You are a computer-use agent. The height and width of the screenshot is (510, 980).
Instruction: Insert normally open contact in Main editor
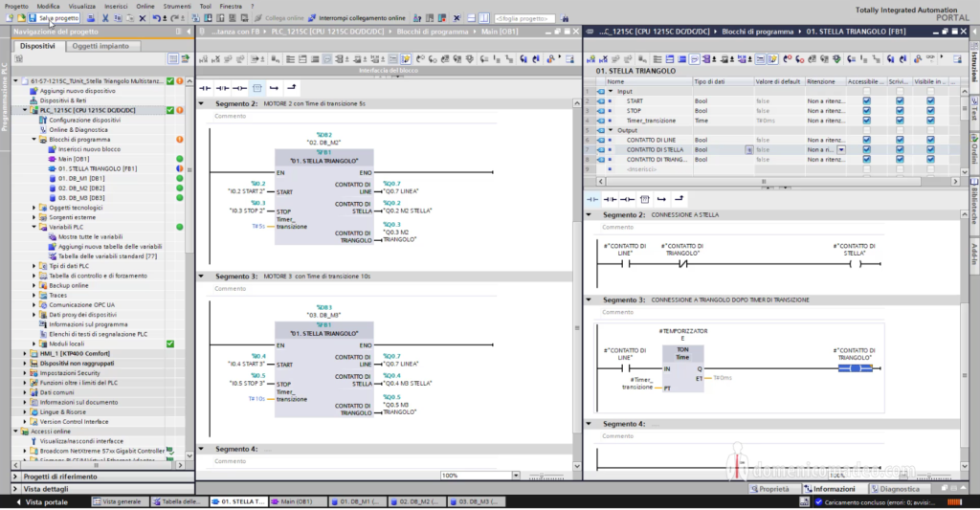[x=204, y=88]
